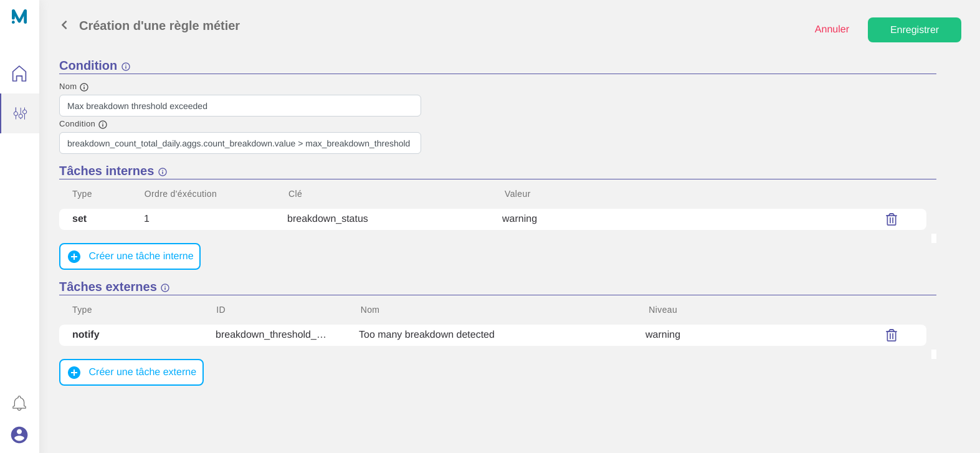980x453 pixels.
Task: Click the Tâches internes heading text
Action: pos(106,171)
